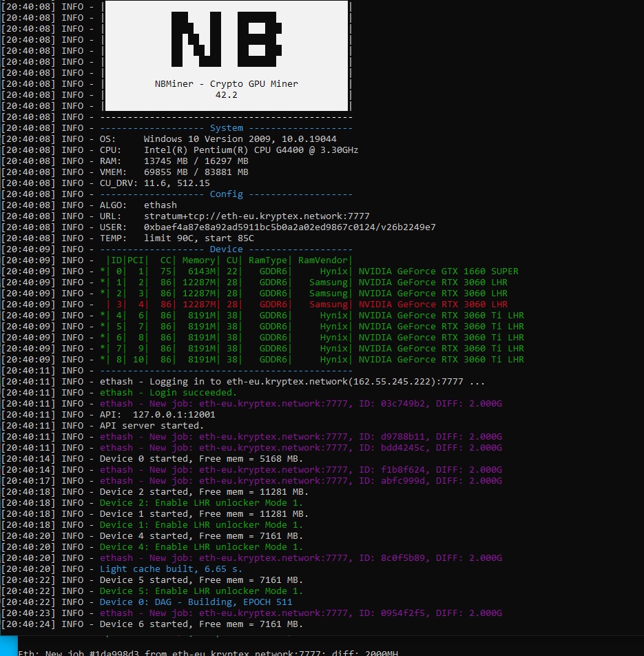Click the '6143M' memory value of device 0
The image size is (644, 656).
tap(202, 271)
